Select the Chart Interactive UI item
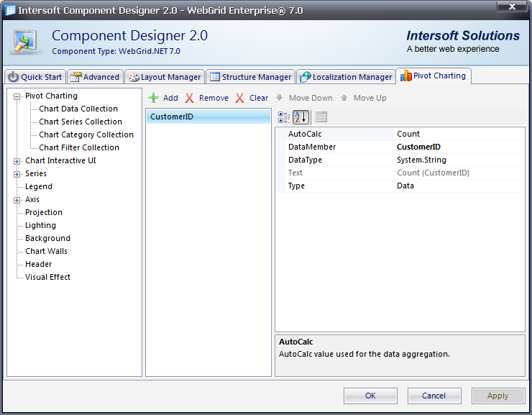Screen dimensions: 532x415 coord(60,160)
